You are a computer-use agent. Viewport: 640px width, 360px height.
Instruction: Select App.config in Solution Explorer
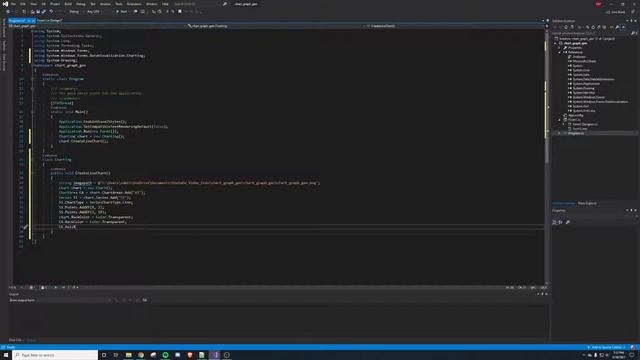click(576, 115)
